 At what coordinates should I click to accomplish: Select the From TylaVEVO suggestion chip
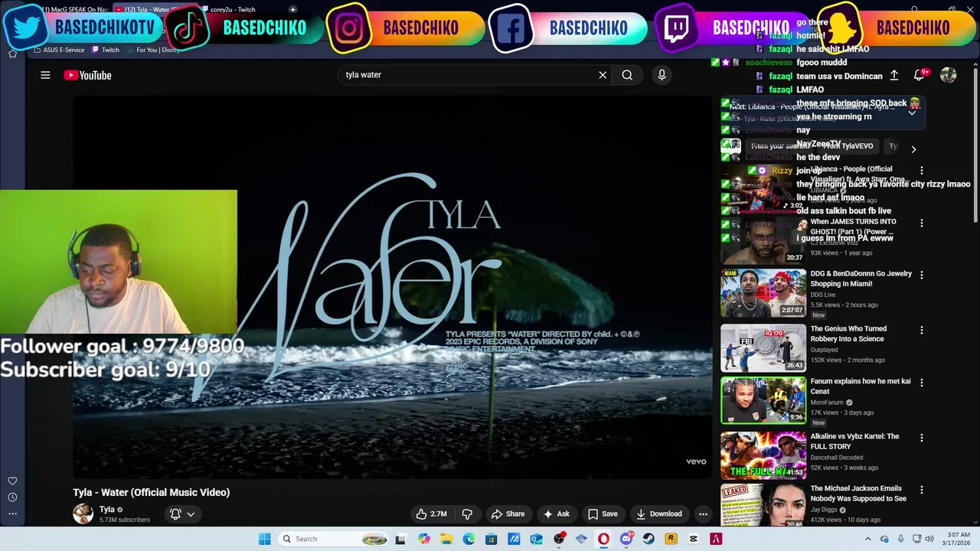click(848, 146)
